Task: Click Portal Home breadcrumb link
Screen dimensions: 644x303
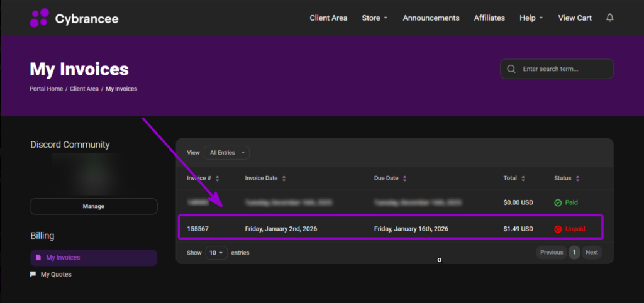Action: (x=46, y=89)
